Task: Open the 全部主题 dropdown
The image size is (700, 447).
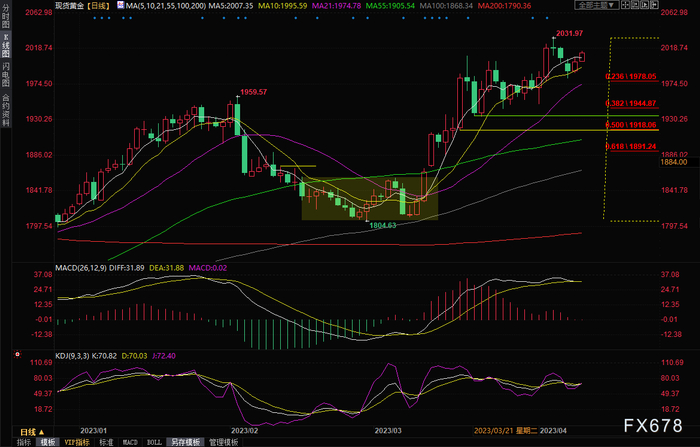Action: (596, 5)
